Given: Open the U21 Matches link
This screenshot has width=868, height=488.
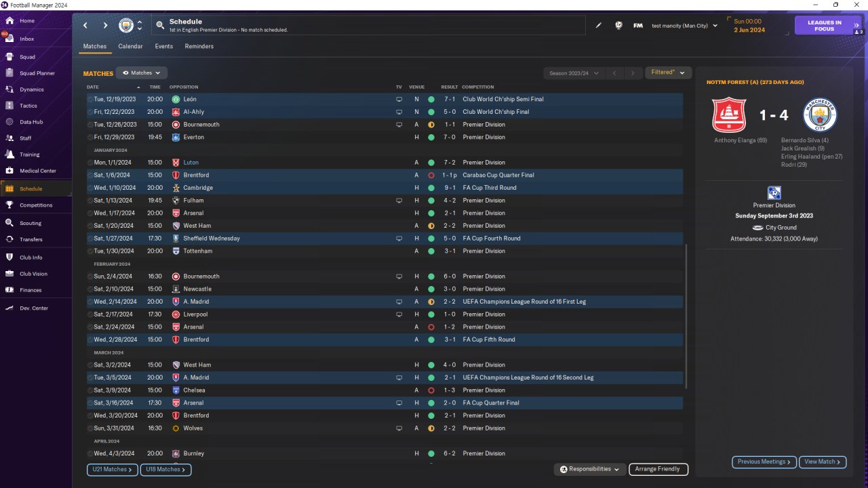Looking at the screenshot, I should [112, 469].
